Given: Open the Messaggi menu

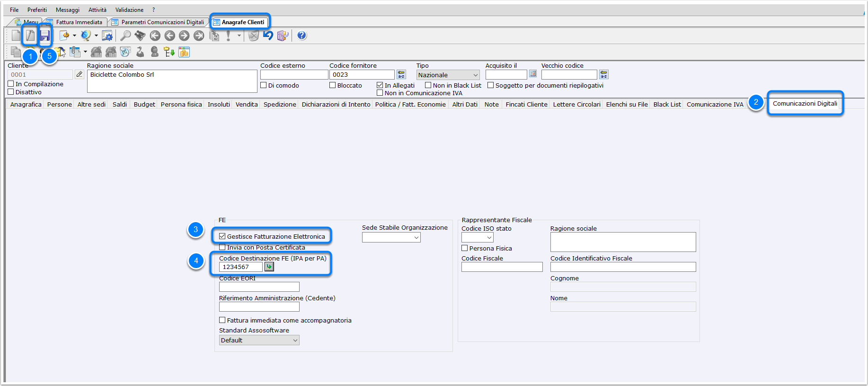Looking at the screenshot, I should (x=68, y=10).
